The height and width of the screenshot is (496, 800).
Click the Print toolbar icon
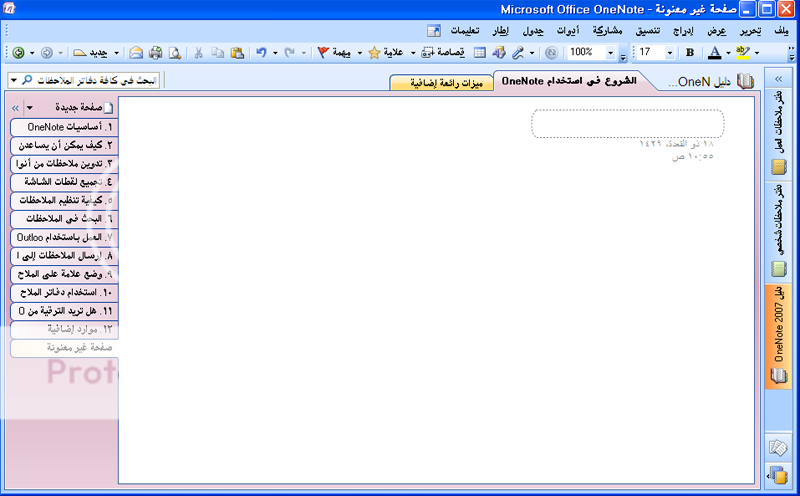pos(156,53)
